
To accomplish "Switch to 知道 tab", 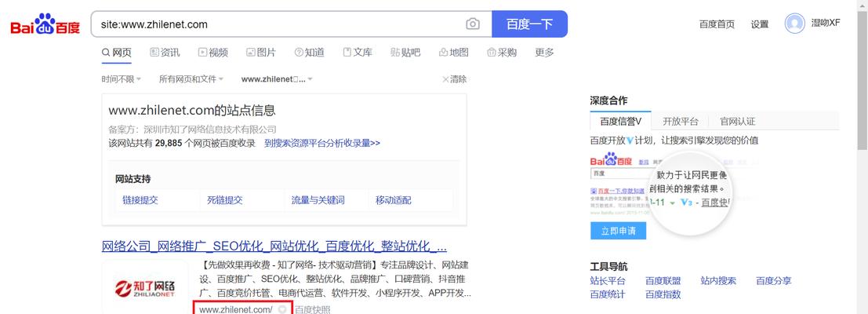I will point(310,53).
